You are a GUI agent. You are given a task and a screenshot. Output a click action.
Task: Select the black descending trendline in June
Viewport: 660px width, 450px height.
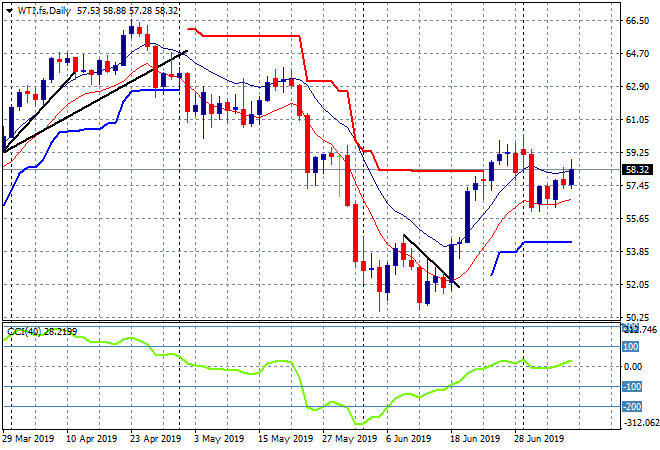tap(431, 261)
